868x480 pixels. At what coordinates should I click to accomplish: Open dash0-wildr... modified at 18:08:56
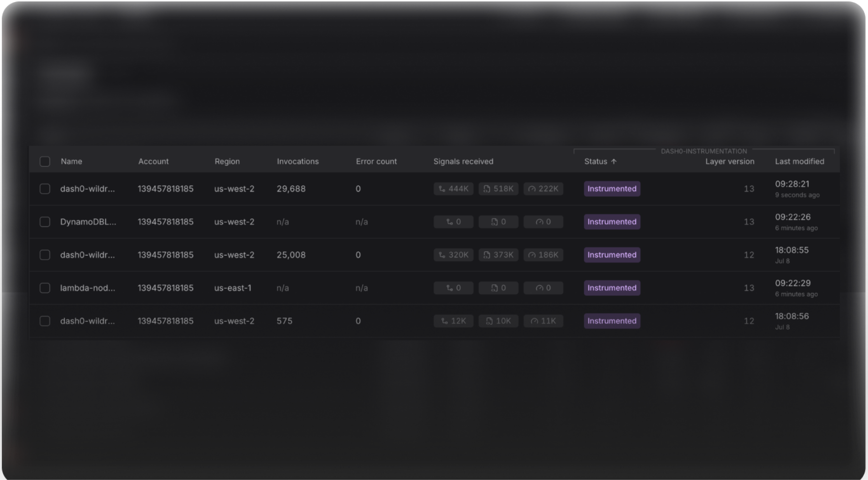(x=88, y=321)
